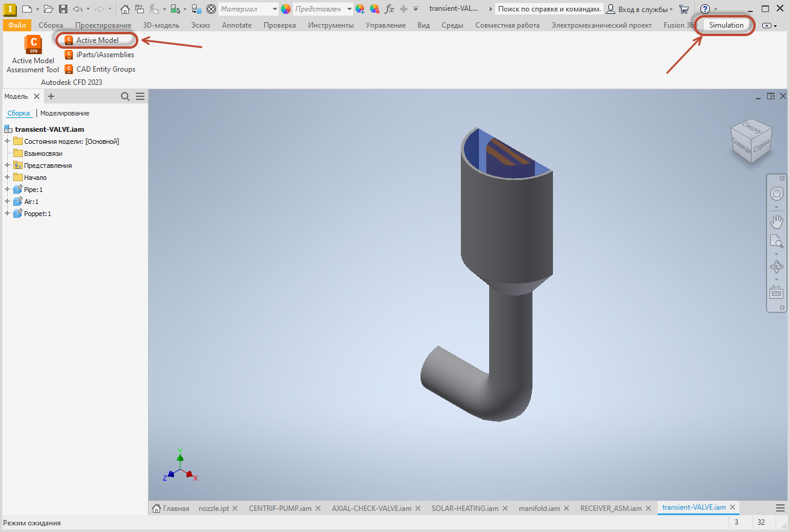790x532 pixels.
Task: Create a new file from quick access toolbar
Action: coord(26,9)
